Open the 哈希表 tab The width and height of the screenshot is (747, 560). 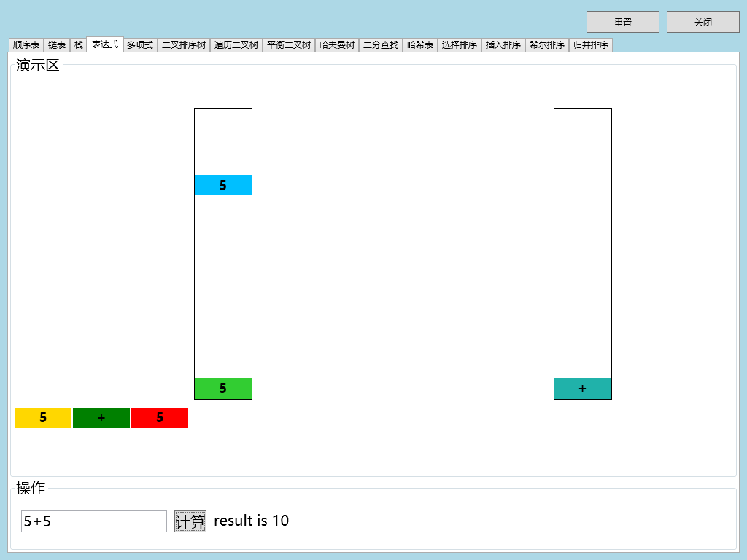point(420,45)
